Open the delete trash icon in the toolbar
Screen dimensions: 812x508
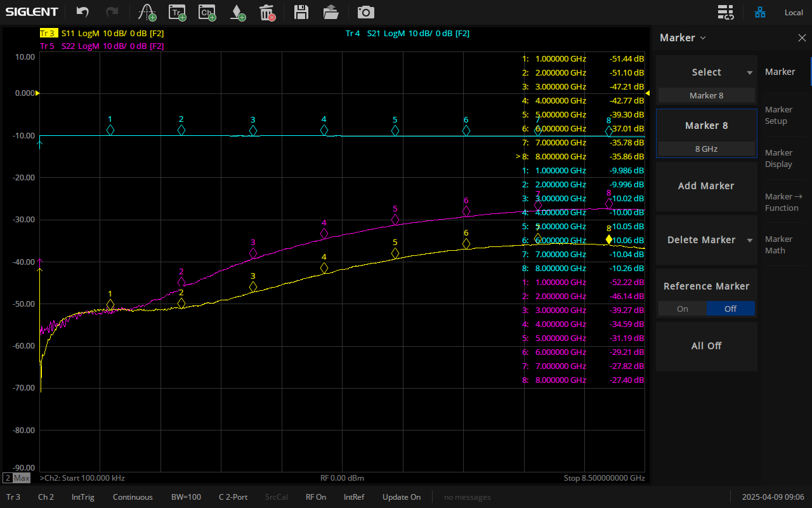click(x=266, y=12)
